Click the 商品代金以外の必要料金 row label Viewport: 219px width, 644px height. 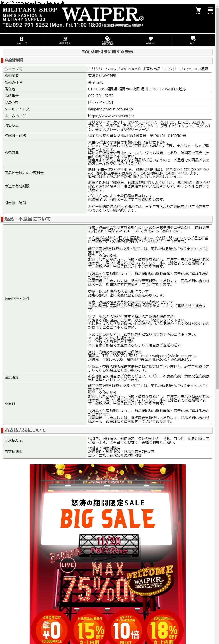tap(45, 173)
